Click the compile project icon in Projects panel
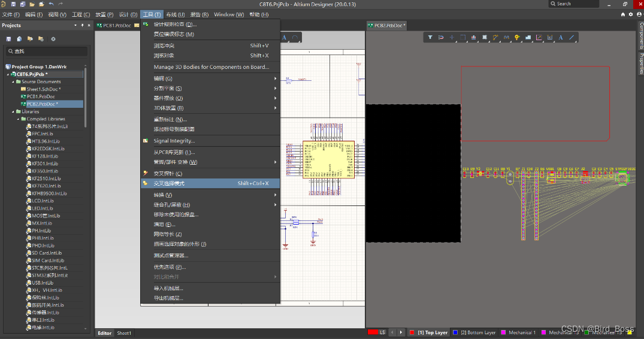 click(19, 39)
